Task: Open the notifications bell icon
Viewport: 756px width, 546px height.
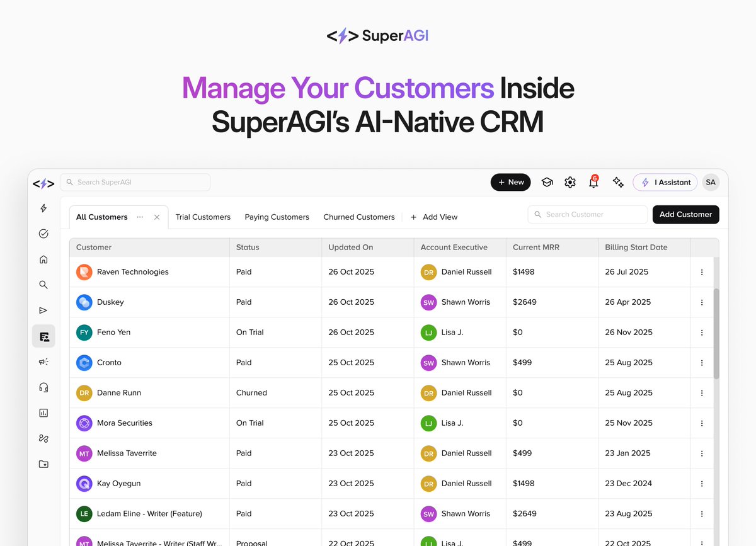Action: [x=593, y=182]
